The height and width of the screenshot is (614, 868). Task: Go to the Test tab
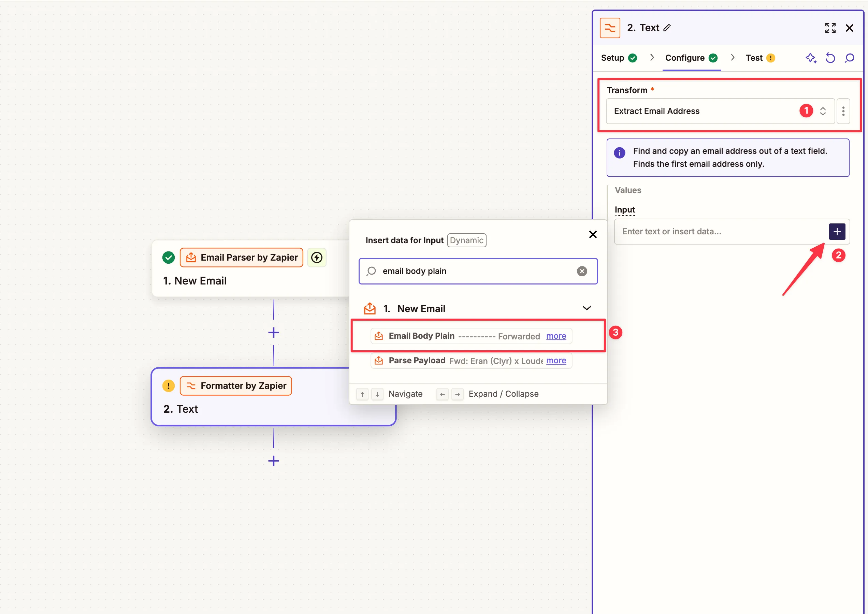[x=760, y=58]
